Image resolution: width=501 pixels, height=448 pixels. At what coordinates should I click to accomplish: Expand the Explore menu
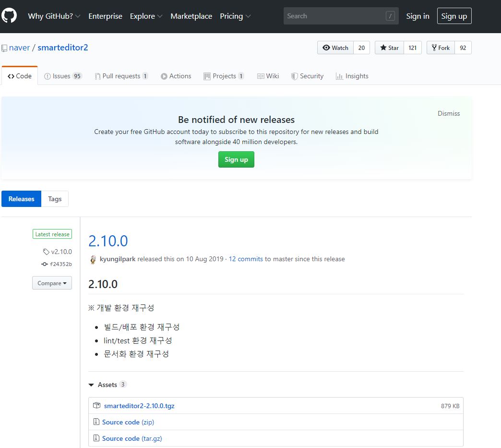[x=146, y=16]
